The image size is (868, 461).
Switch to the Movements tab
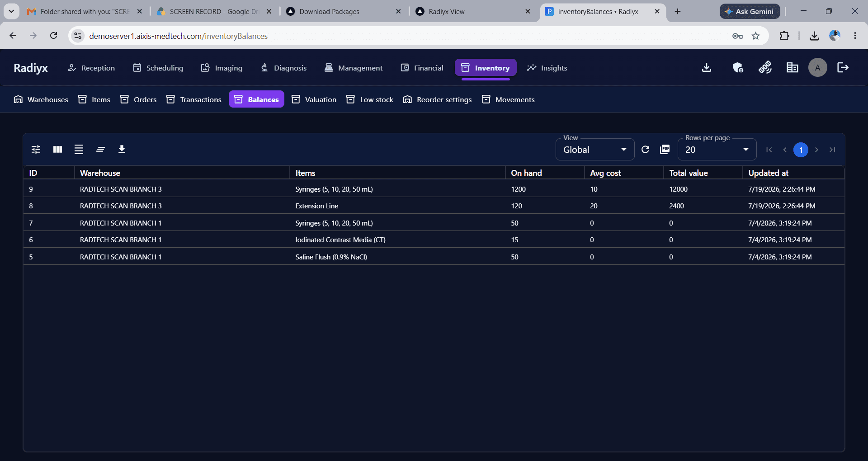click(x=508, y=99)
